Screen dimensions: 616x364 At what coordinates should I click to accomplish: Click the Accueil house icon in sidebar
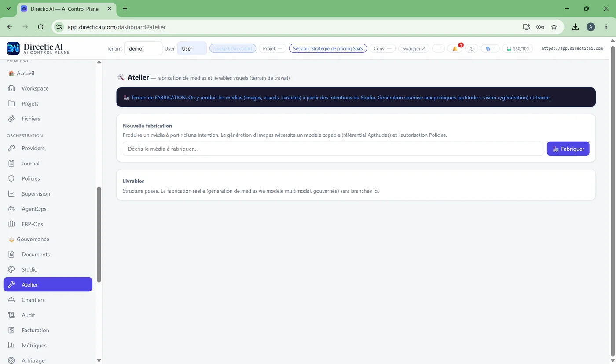pyautogui.click(x=11, y=73)
